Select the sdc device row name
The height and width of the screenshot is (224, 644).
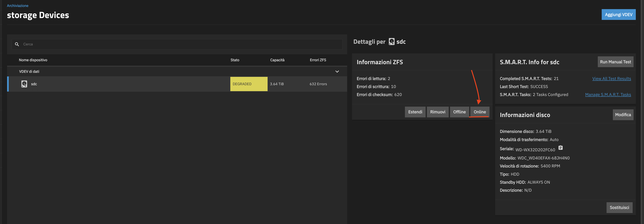tap(34, 84)
